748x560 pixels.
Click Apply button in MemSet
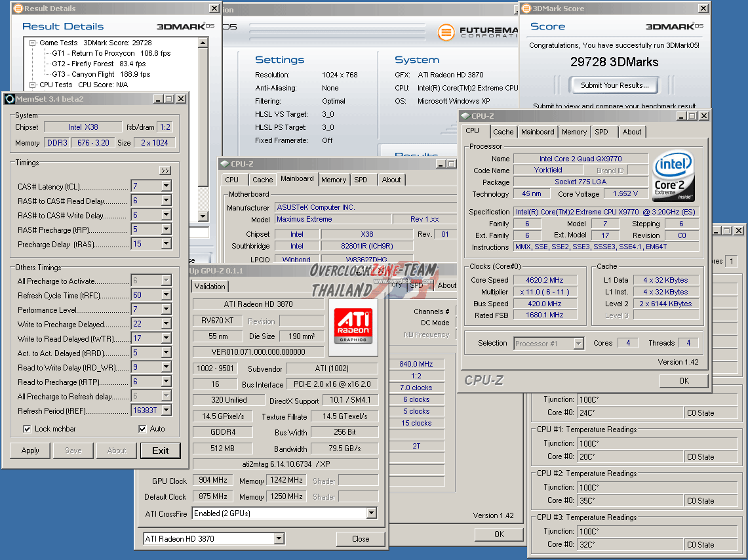point(30,450)
